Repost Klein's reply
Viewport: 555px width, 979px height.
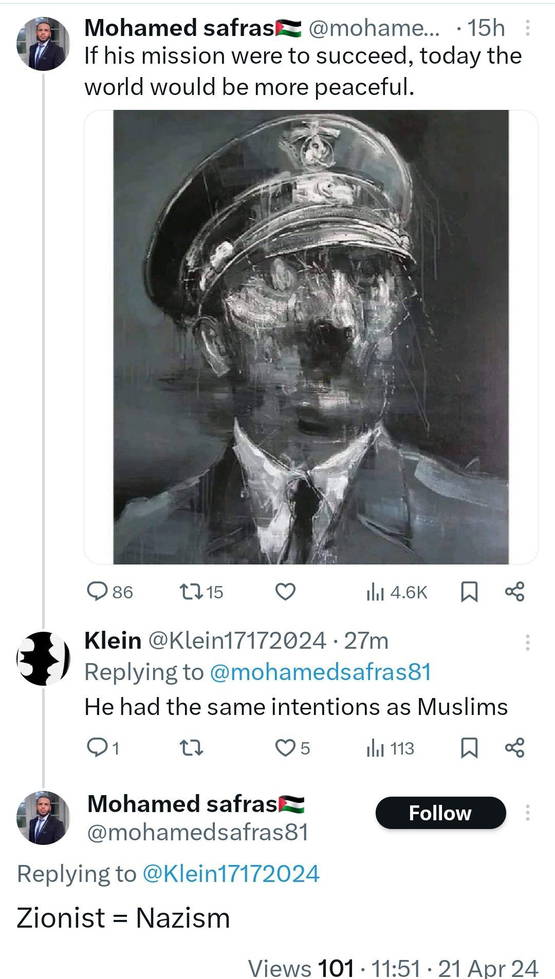[x=189, y=748]
